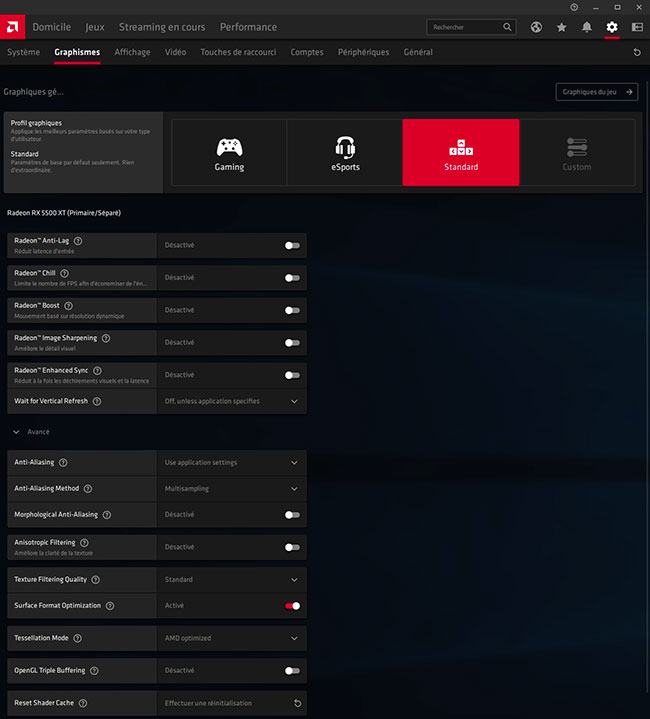Select the Gaming graphics profile
This screenshot has height=719, width=650.
[x=229, y=153]
